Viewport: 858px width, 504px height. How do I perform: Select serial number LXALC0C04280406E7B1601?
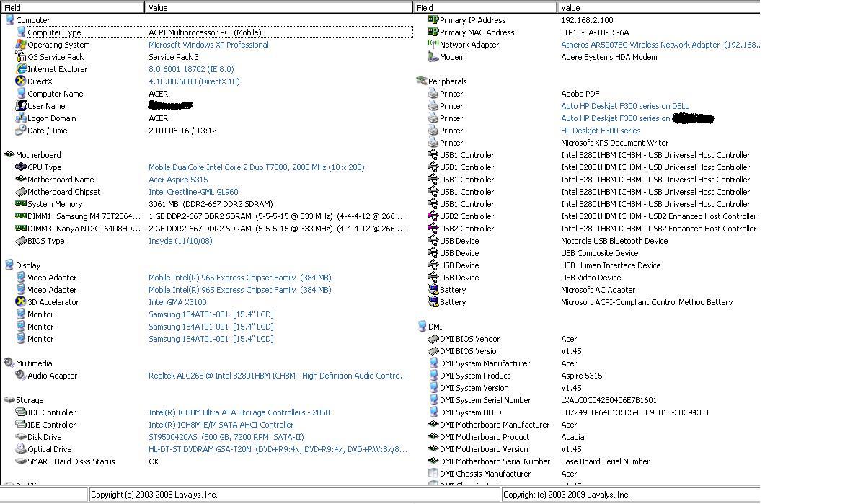click(609, 401)
